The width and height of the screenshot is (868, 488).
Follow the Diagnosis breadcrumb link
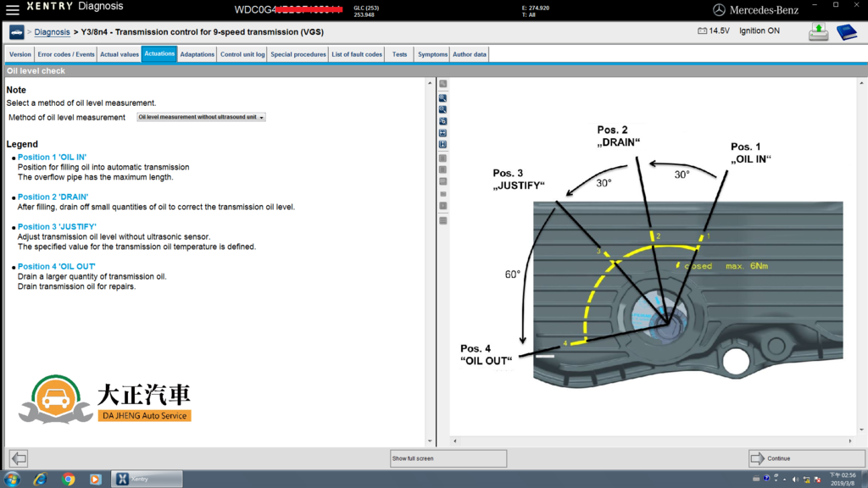[52, 32]
